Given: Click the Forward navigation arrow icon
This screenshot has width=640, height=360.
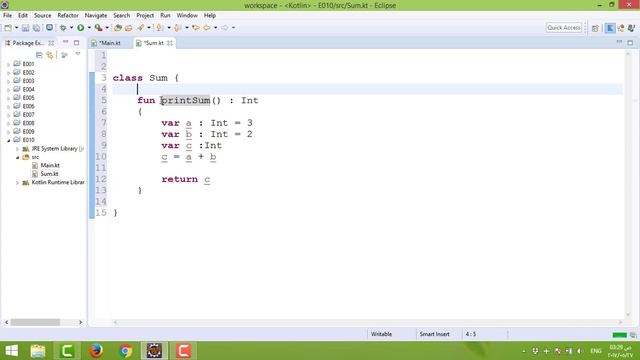Looking at the screenshot, I should 224,28.
